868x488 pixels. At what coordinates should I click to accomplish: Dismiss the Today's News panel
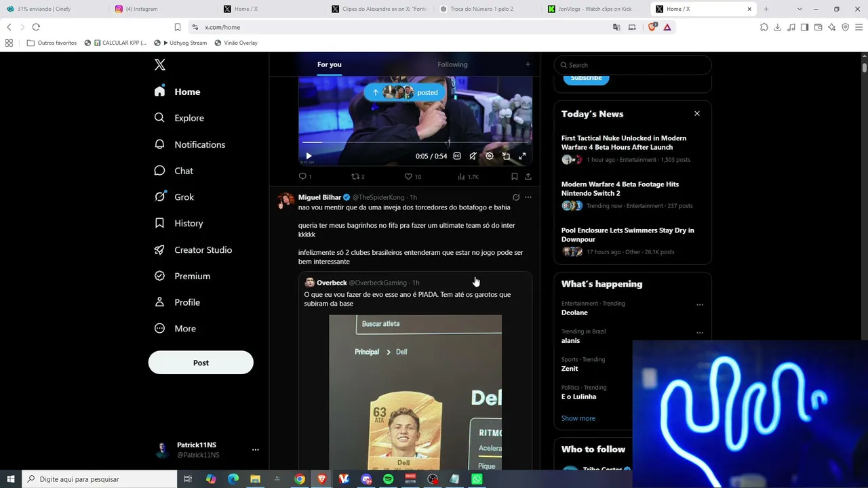click(x=696, y=114)
